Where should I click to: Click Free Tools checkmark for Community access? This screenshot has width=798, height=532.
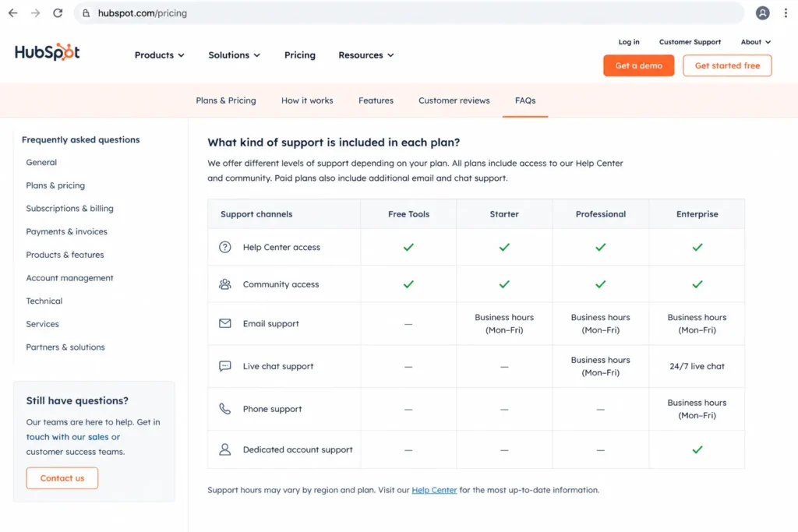[408, 284]
